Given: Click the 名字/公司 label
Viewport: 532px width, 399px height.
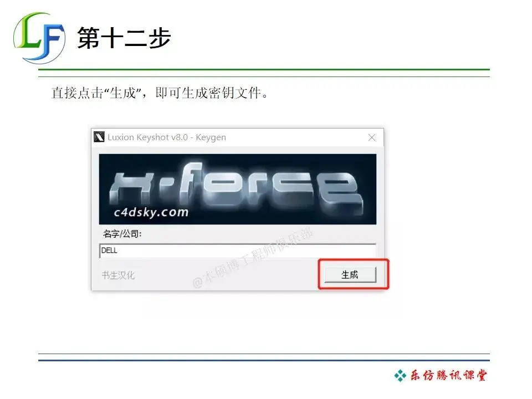Looking at the screenshot, I should [x=122, y=233].
